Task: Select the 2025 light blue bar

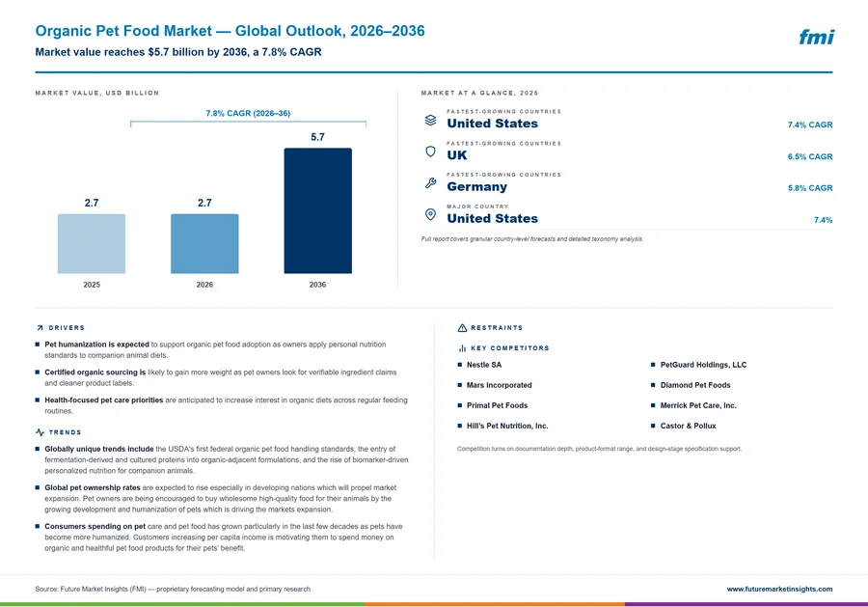Action: [92, 244]
